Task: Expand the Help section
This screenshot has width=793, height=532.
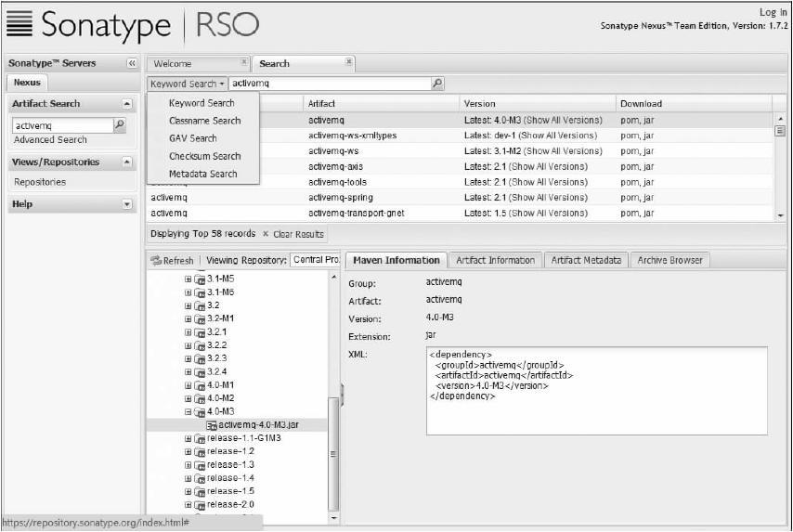Action: click(127, 204)
